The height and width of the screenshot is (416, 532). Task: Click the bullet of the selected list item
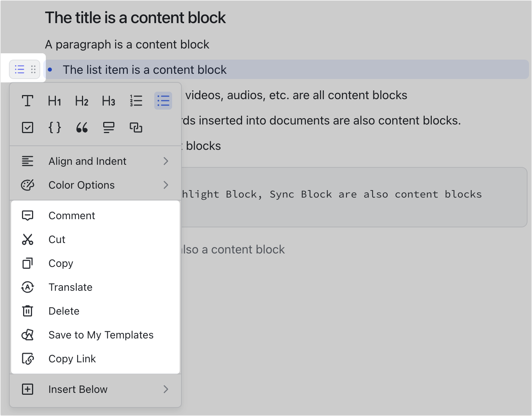50,70
